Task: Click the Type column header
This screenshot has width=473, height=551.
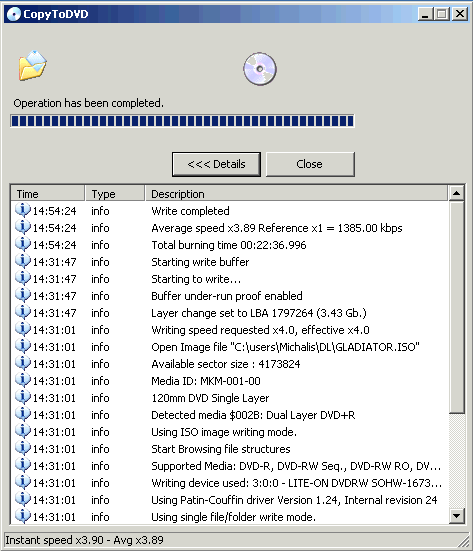Action: 115,194
